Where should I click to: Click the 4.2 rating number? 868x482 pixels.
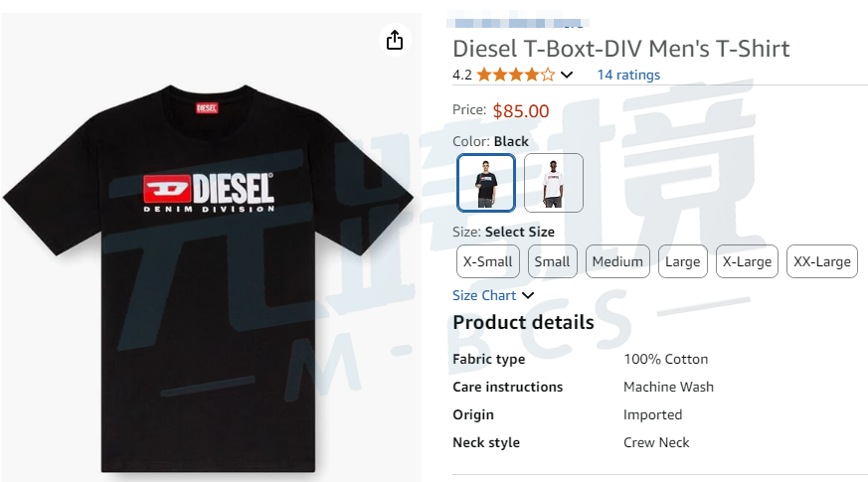(x=461, y=75)
